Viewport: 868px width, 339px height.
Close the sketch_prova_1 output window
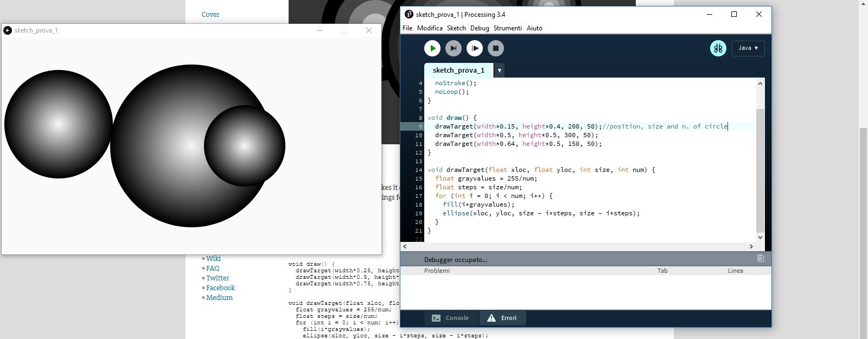[x=369, y=30]
